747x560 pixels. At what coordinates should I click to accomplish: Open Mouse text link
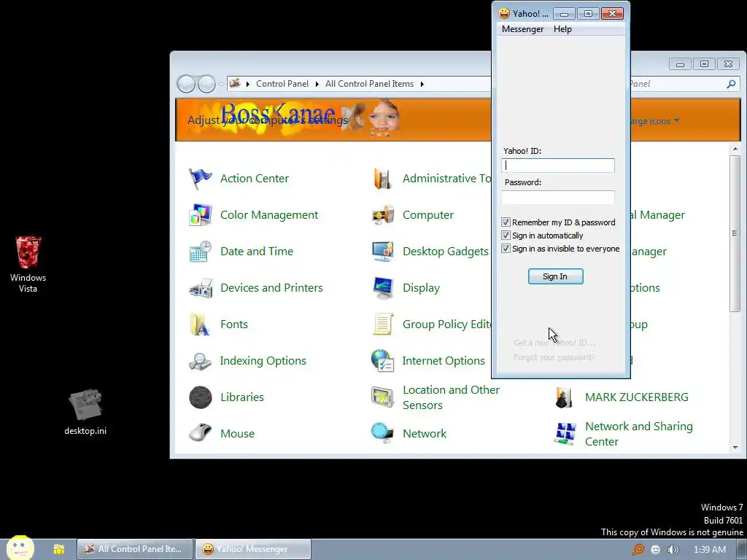point(237,434)
